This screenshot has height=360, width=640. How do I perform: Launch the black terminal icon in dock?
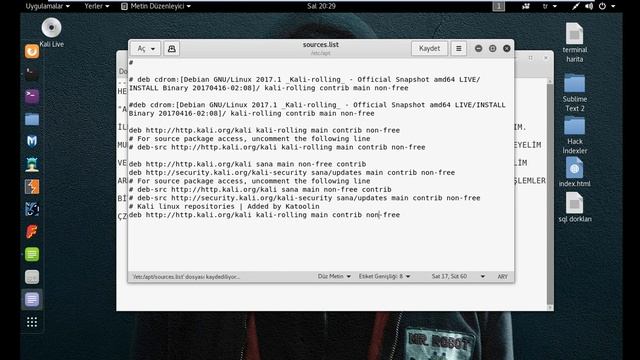coord(32,74)
